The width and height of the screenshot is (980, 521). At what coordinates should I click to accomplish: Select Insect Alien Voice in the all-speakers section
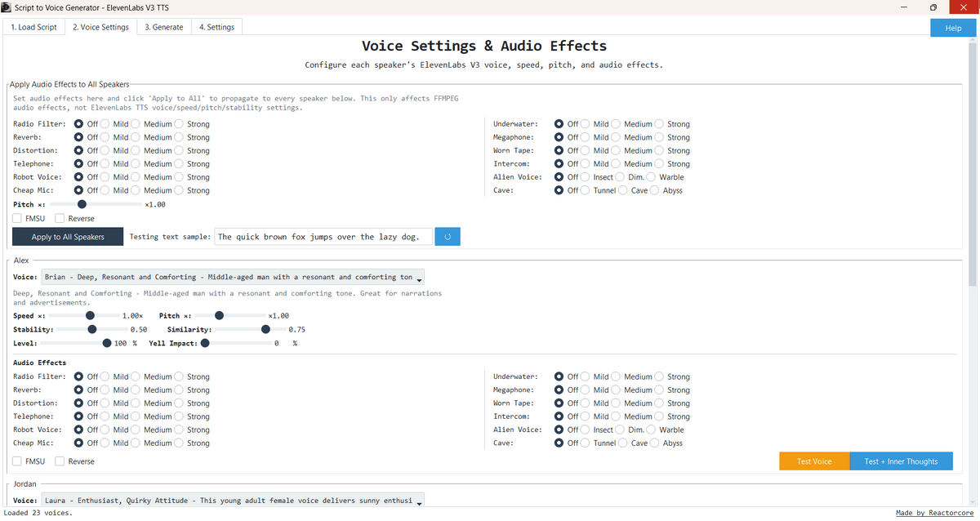[x=586, y=176]
